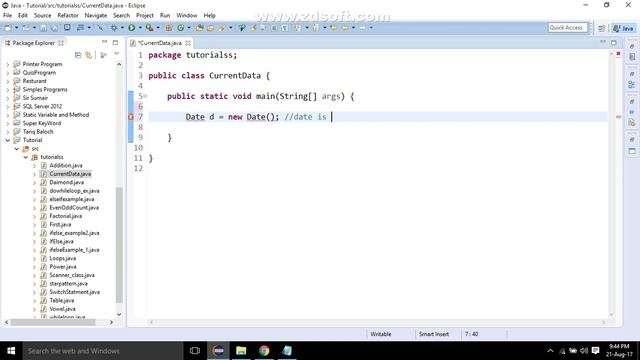Collapse the src folder node

[x=16, y=149]
